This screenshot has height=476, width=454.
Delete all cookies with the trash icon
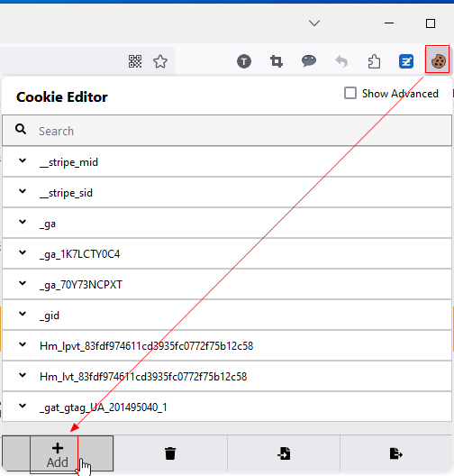[170, 453]
